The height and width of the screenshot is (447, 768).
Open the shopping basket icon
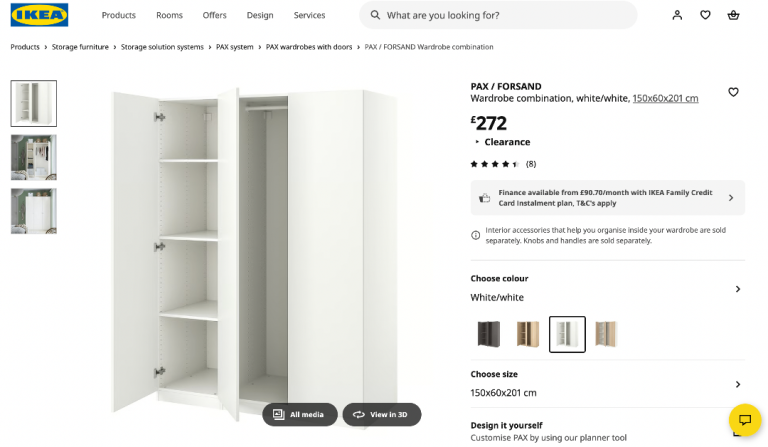click(733, 15)
